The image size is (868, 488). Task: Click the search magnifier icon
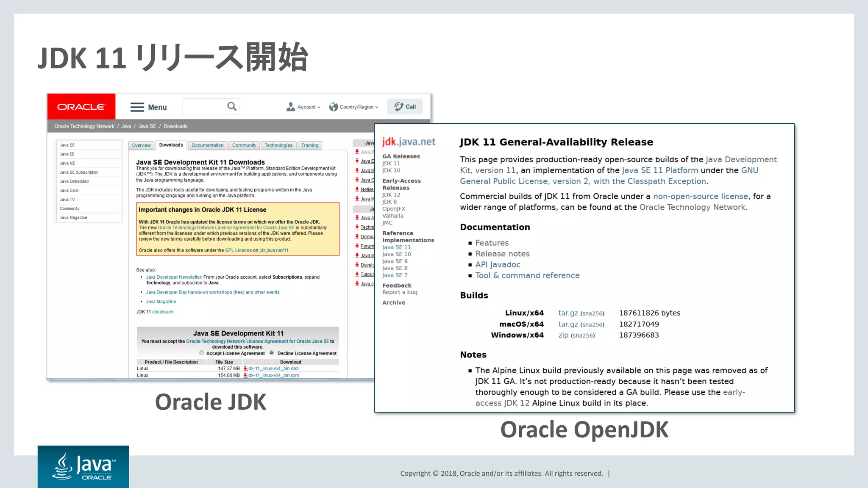pos(231,106)
